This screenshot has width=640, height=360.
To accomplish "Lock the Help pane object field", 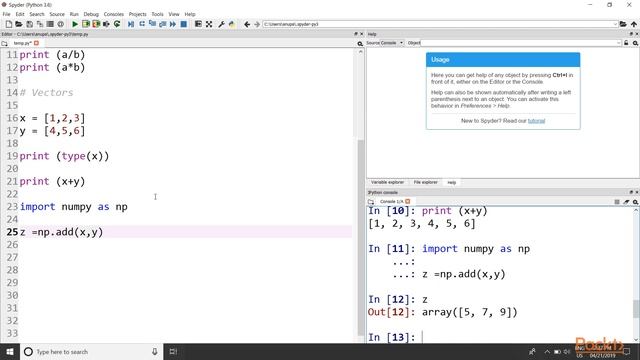I will pos(626,43).
